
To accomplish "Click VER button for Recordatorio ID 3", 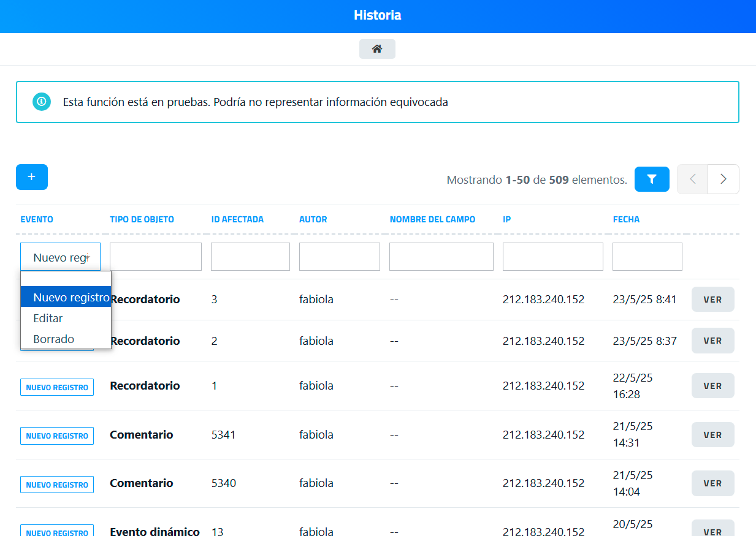I will pyautogui.click(x=712, y=300).
